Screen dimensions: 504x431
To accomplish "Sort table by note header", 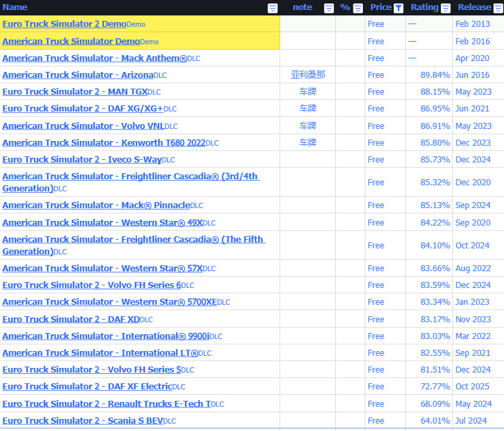I will tap(302, 7).
